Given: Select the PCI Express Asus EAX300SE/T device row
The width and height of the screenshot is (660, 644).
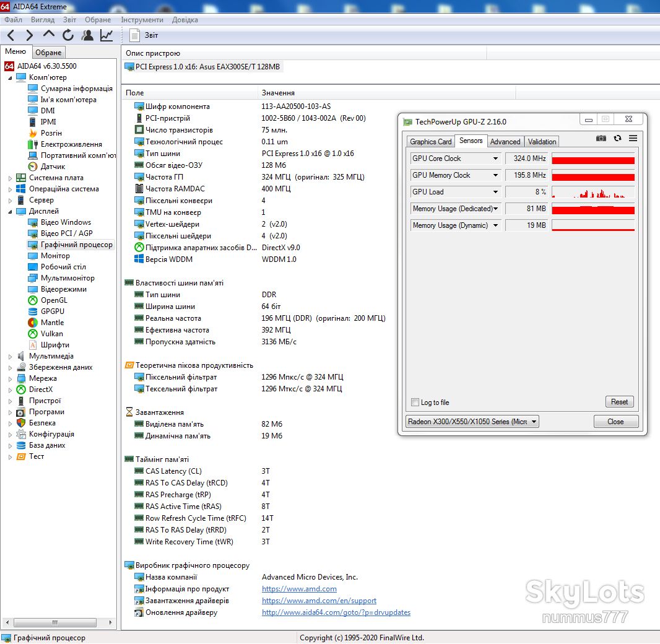Looking at the screenshot, I should pyautogui.click(x=203, y=66).
